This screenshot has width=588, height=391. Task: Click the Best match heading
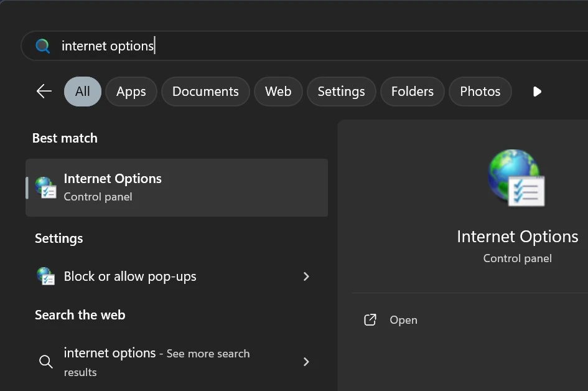tap(65, 138)
